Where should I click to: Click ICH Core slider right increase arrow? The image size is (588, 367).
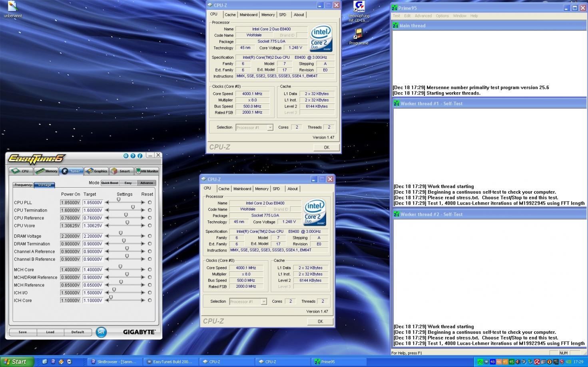pyautogui.click(x=143, y=300)
